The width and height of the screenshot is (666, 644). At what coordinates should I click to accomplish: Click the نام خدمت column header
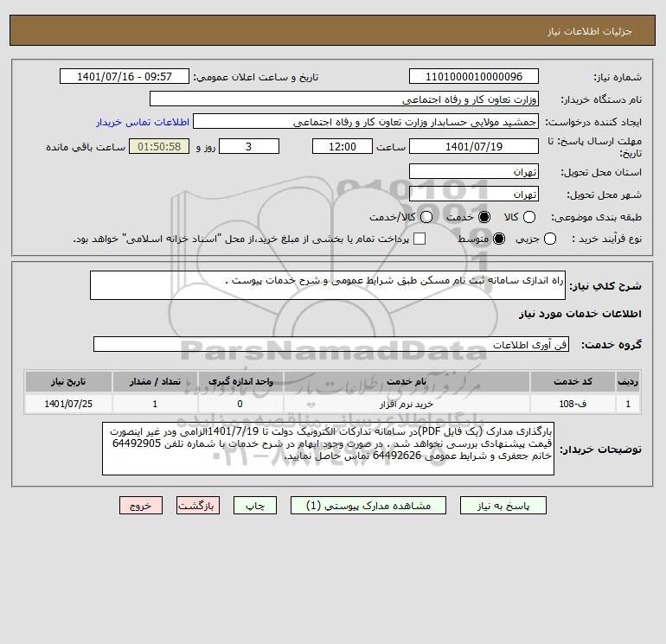click(x=407, y=381)
